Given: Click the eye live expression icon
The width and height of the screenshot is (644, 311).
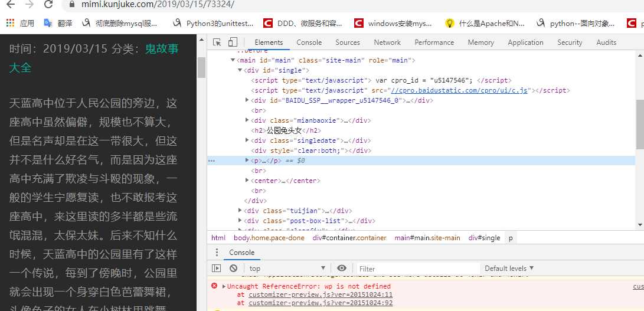Looking at the screenshot, I should click(x=342, y=269).
